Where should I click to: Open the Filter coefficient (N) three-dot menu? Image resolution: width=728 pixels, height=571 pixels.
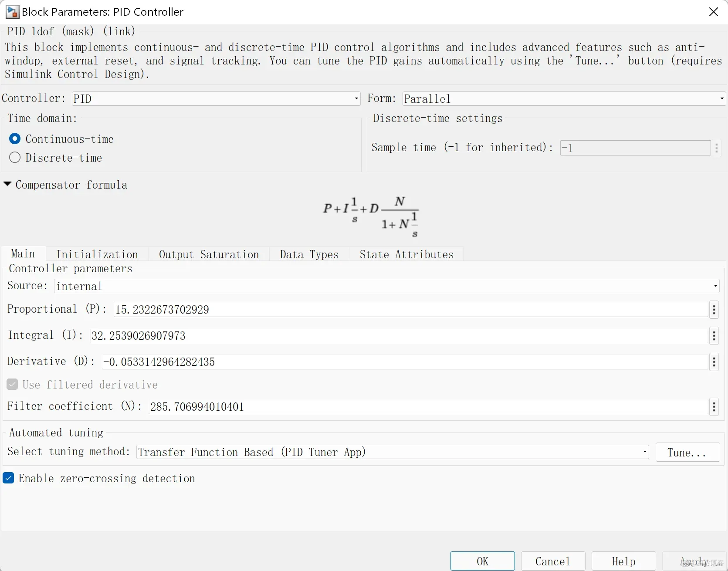(x=714, y=407)
